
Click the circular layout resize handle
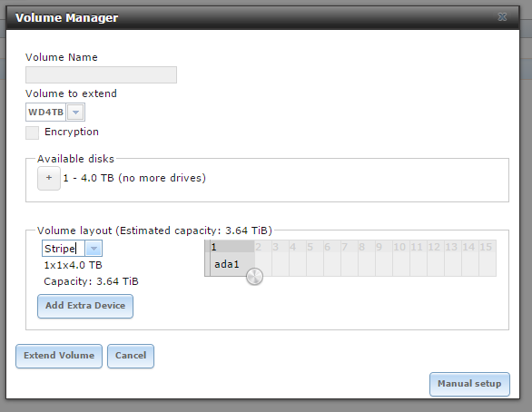click(254, 277)
